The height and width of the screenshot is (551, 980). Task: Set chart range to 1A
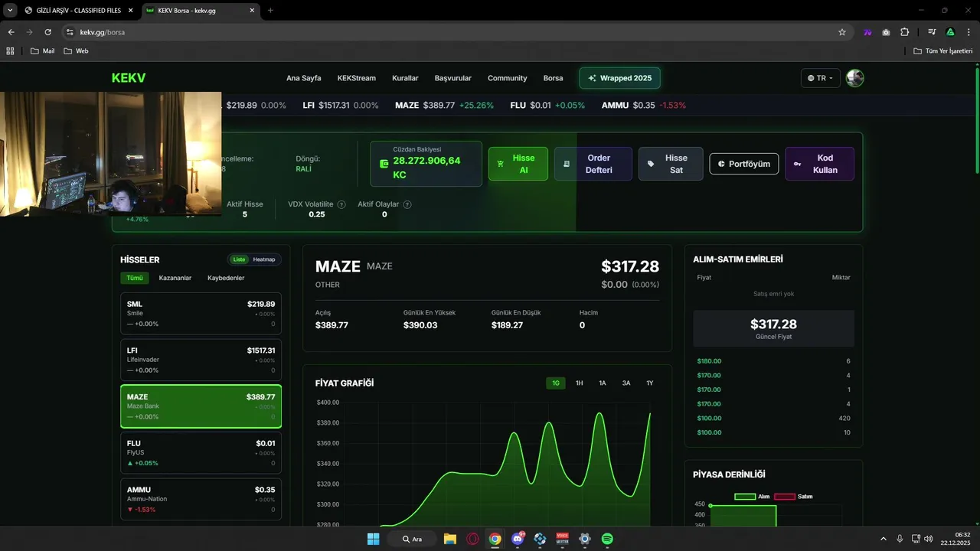pyautogui.click(x=603, y=383)
